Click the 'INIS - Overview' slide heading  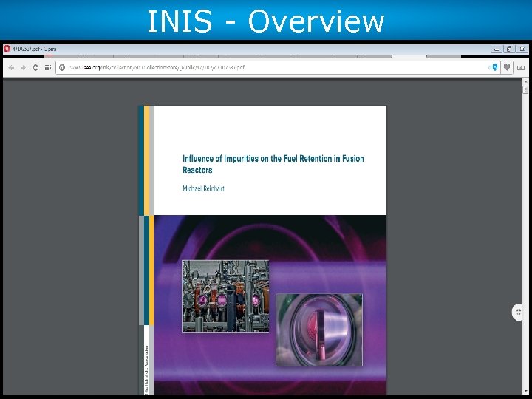click(x=266, y=21)
